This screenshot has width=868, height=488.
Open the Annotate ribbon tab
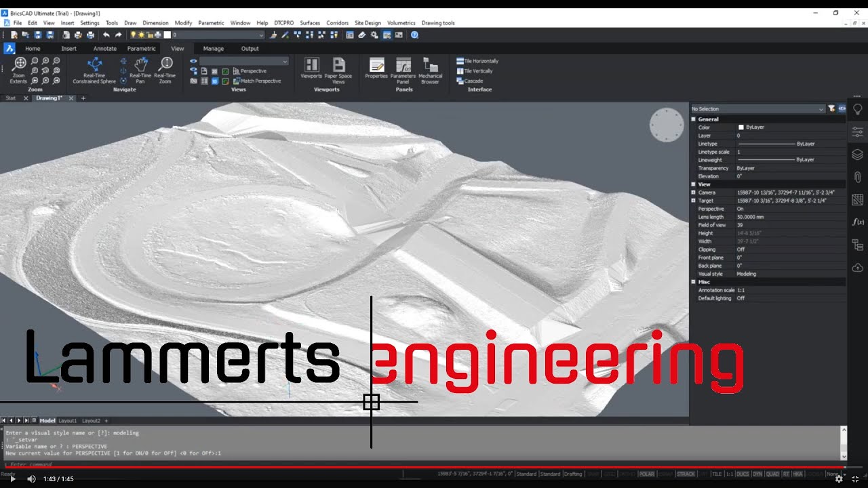pos(105,48)
